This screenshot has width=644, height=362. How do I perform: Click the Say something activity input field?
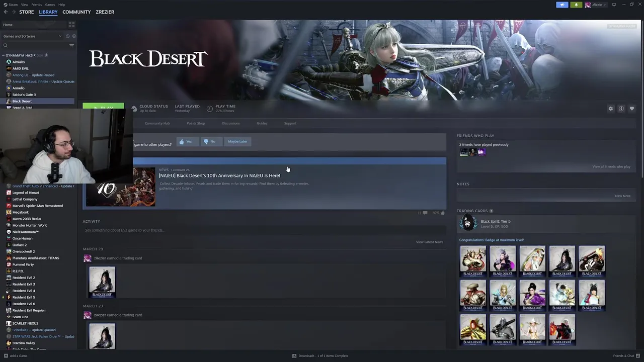click(264, 230)
